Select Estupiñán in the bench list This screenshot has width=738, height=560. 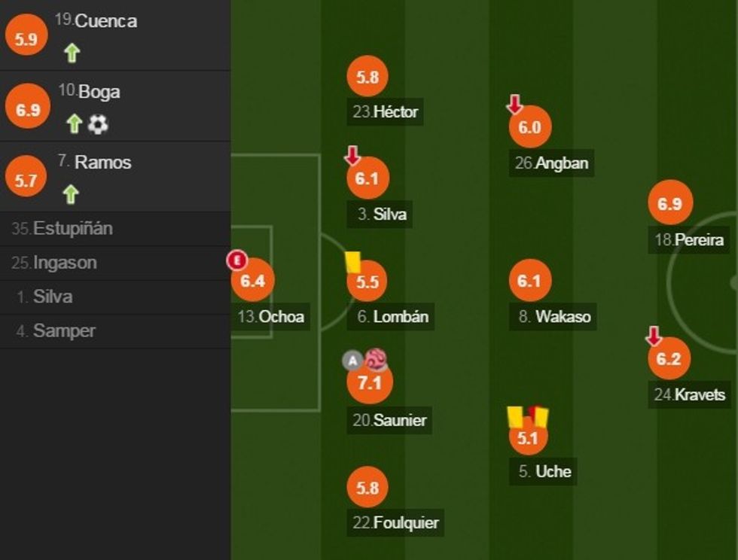[72, 229]
